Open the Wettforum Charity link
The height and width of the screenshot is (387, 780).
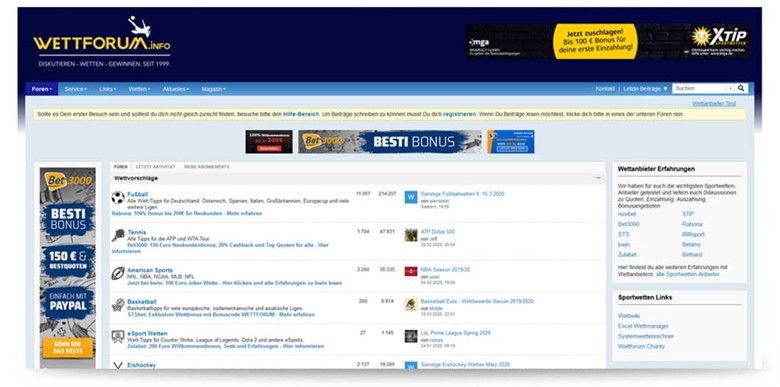[641, 346]
